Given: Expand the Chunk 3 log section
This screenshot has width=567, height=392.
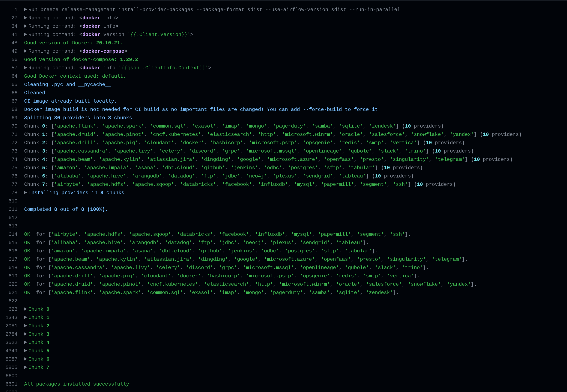Looking at the screenshot, I should click(26, 334).
